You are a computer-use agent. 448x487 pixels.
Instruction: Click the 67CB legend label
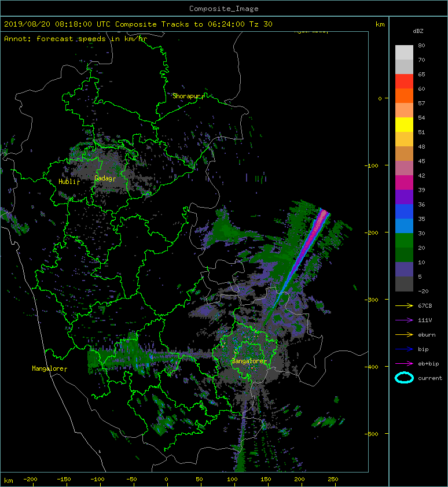point(425,306)
